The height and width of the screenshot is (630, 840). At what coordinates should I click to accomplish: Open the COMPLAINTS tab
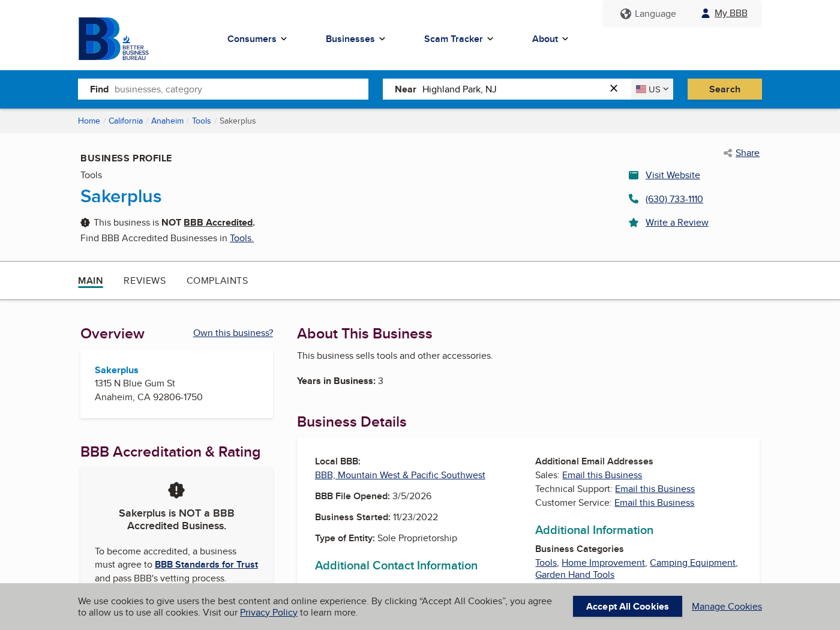tap(217, 281)
